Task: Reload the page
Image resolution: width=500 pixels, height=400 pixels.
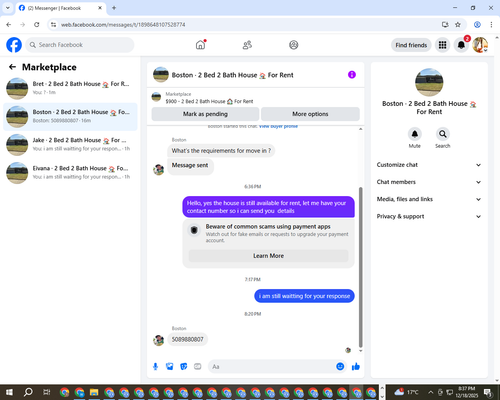Action: click(37, 25)
